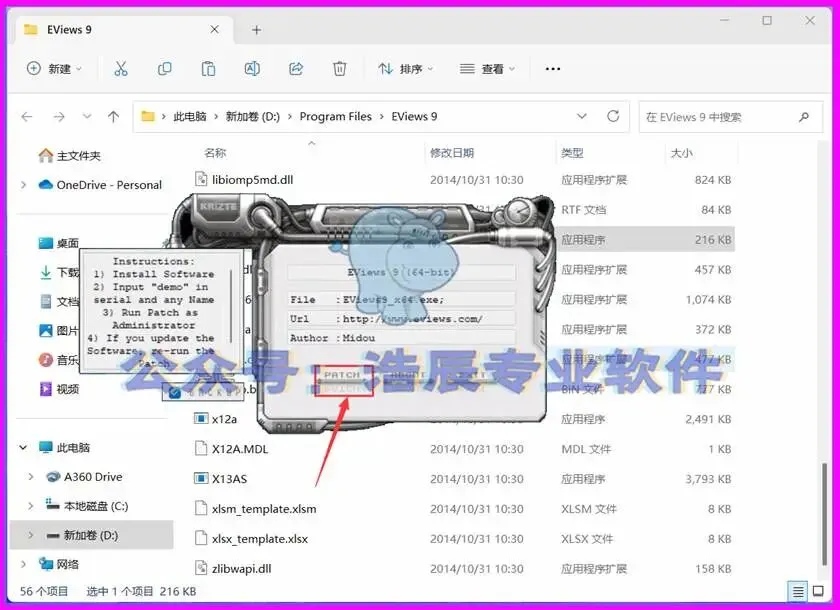Select 新加卷 (D:) in sidebar
This screenshot has width=840, height=610.
pyautogui.click(x=91, y=535)
